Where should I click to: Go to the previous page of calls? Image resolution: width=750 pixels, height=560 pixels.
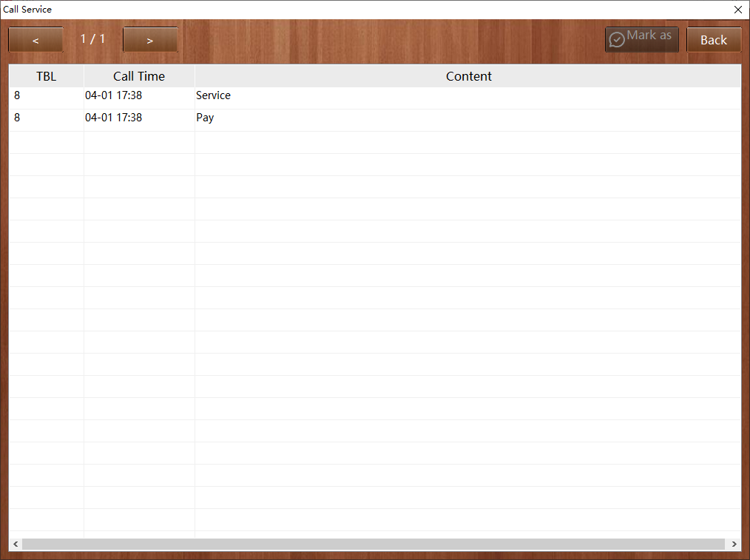click(x=36, y=40)
